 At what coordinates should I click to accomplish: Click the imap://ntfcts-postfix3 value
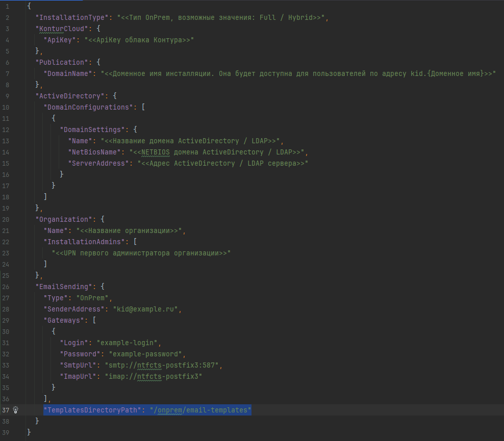point(154,376)
